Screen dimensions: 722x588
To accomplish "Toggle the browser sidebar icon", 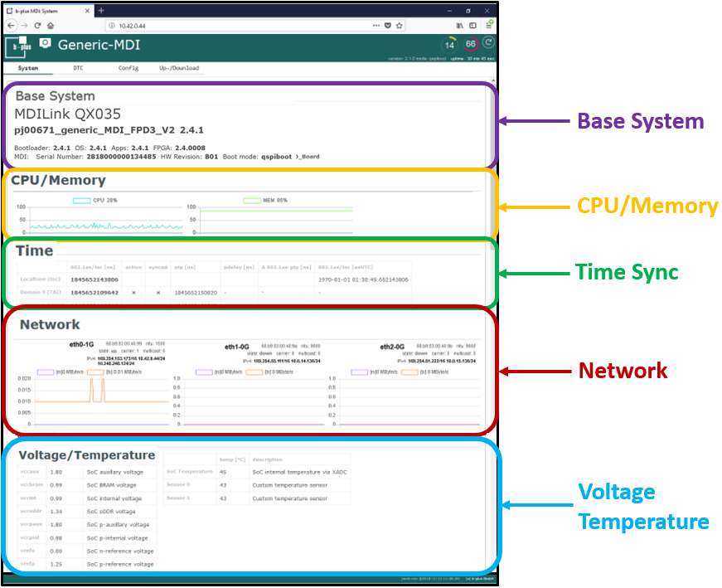I will pyautogui.click(x=472, y=26).
